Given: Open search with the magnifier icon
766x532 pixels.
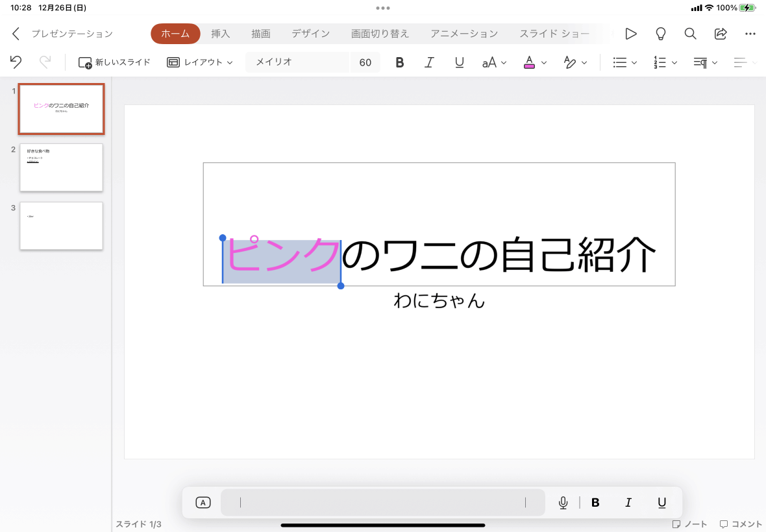Looking at the screenshot, I should 690,34.
